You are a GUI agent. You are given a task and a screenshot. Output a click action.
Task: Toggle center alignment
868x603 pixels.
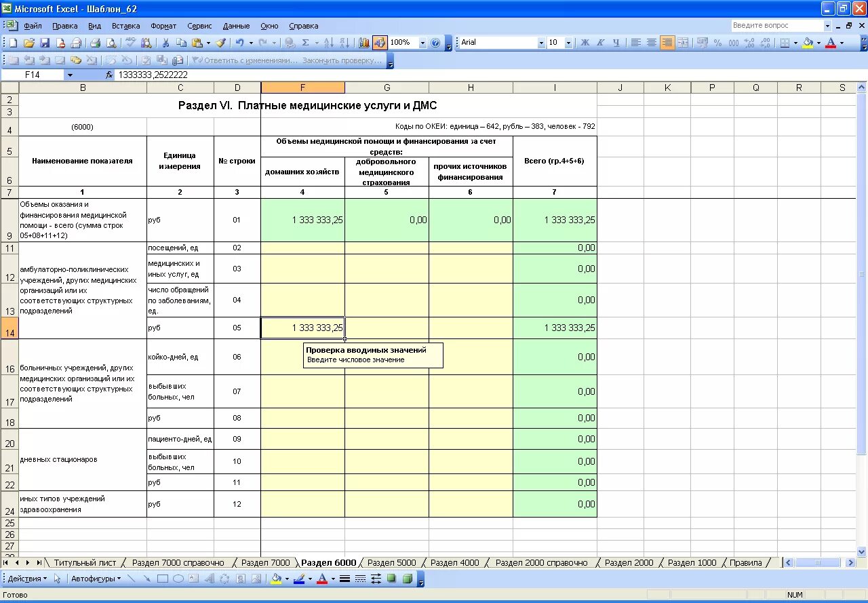tap(652, 43)
